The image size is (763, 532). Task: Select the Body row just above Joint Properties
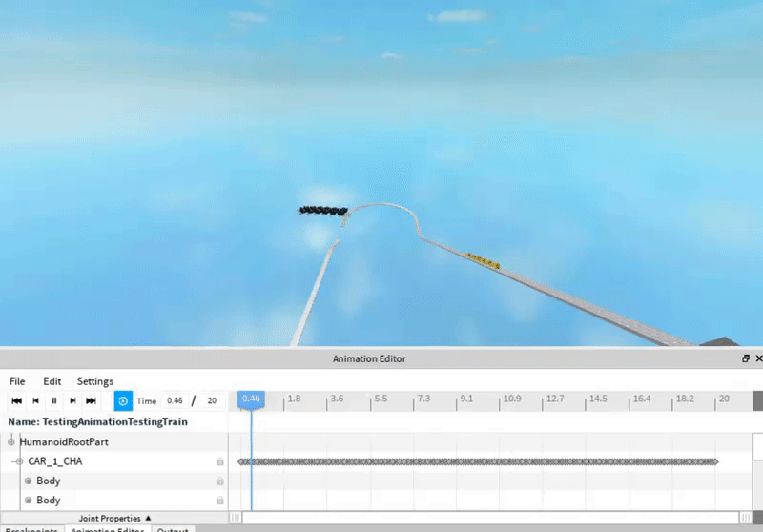click(113, 501)
